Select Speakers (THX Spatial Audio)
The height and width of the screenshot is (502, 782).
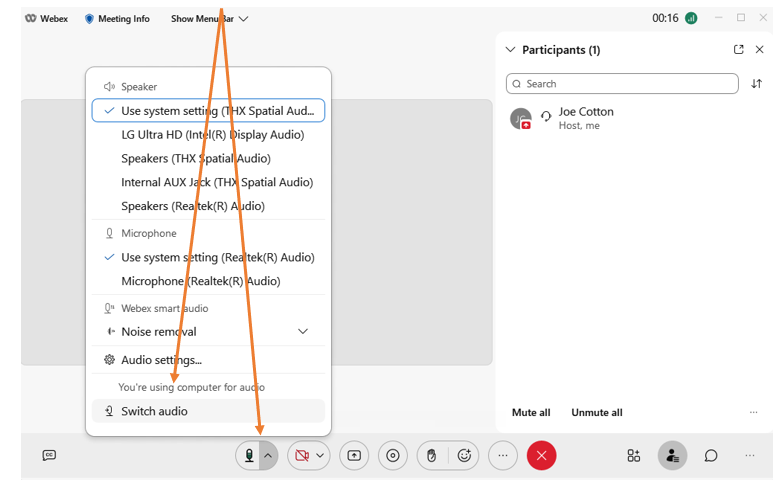click(x=208, y=159)
